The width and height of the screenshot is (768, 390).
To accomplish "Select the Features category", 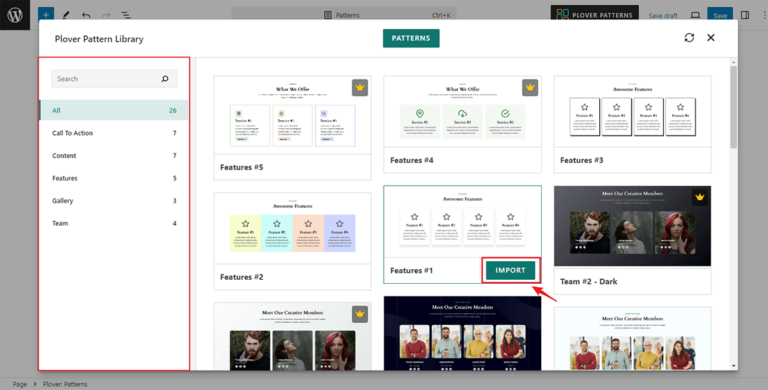I will pyautogui.click(x=114, y=178).
